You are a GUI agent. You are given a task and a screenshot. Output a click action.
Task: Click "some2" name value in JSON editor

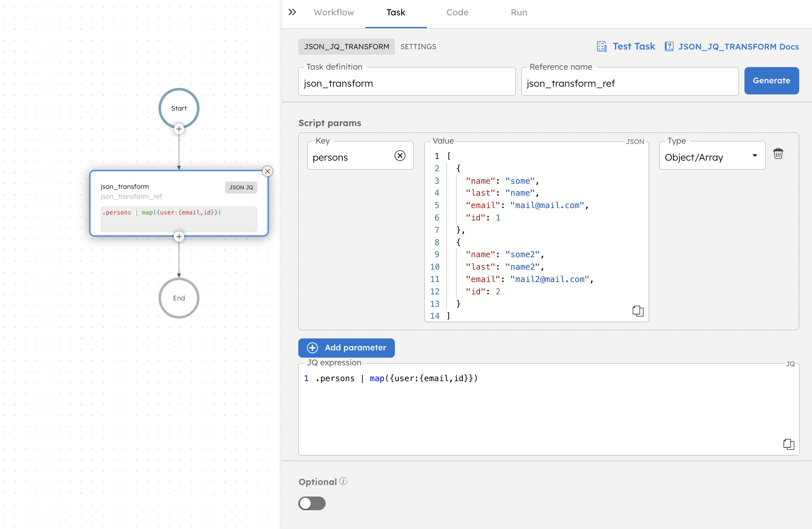522,254
